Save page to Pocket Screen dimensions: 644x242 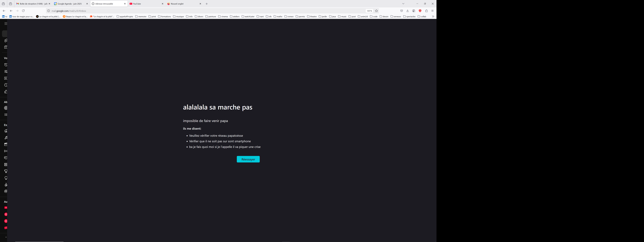401,11
